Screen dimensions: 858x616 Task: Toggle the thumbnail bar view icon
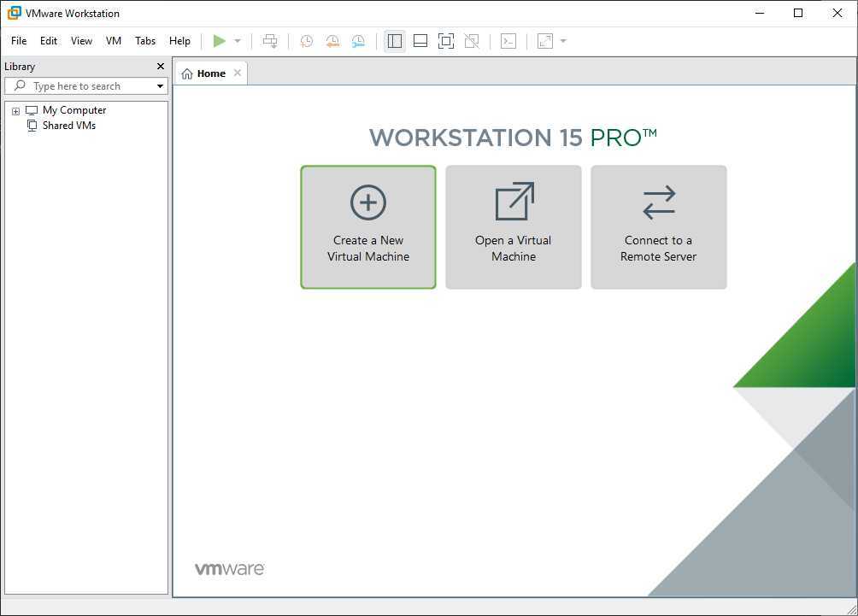pos(420,41)
